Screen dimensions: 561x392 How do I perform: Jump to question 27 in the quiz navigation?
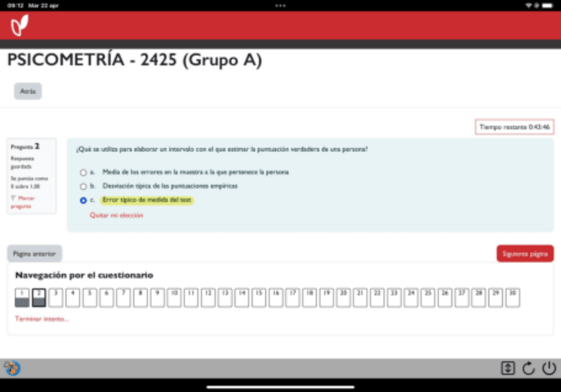tap(462, 297)
